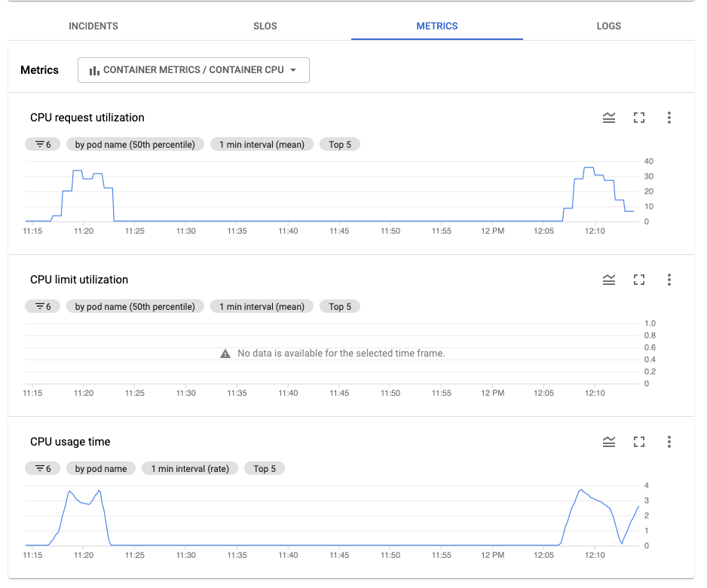Open the LOGS tab

coord(608,26)
